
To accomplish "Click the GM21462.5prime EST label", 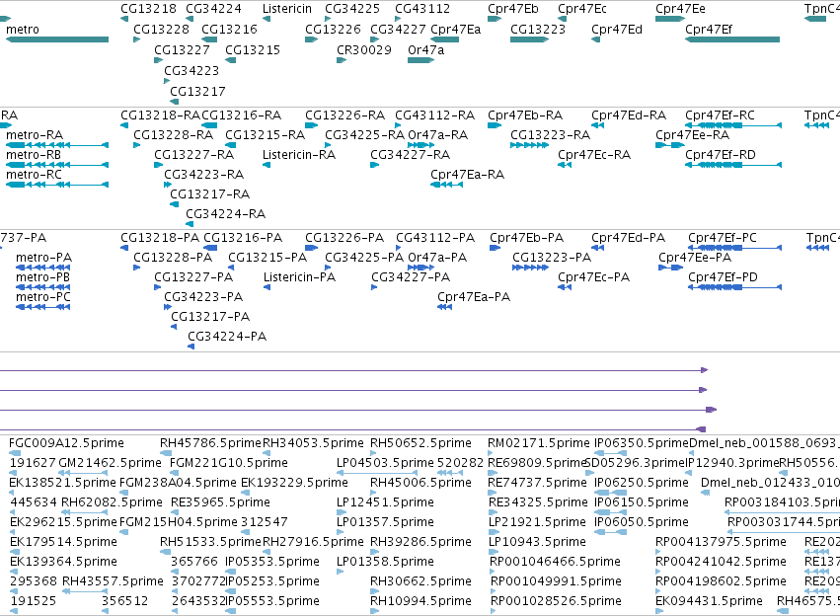I will [110, 463].
